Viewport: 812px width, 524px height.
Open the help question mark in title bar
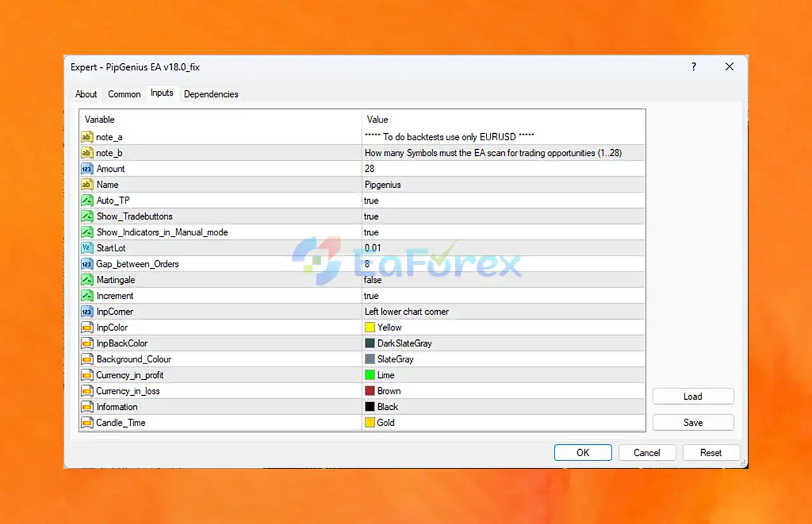[x=693, y=67]
